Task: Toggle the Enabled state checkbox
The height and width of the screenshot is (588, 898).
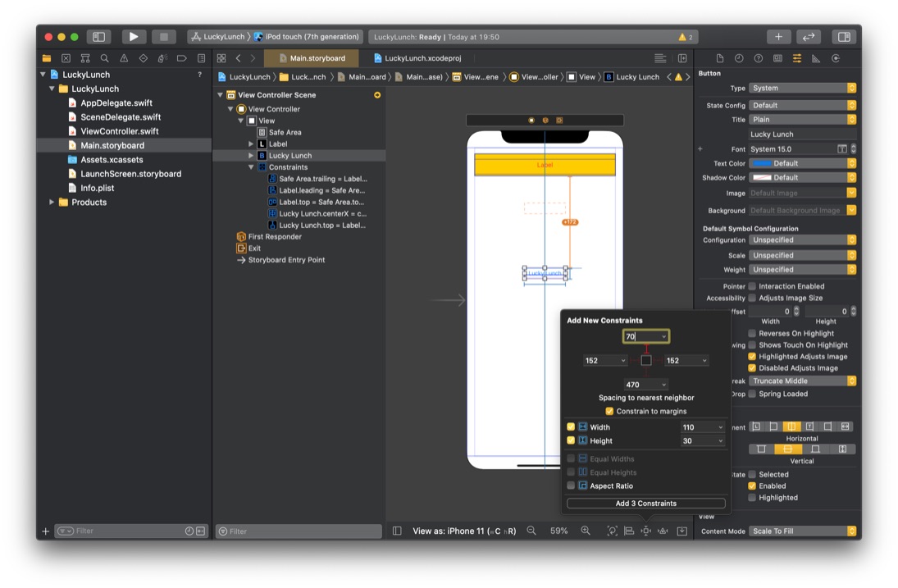Action: point(752,485)
